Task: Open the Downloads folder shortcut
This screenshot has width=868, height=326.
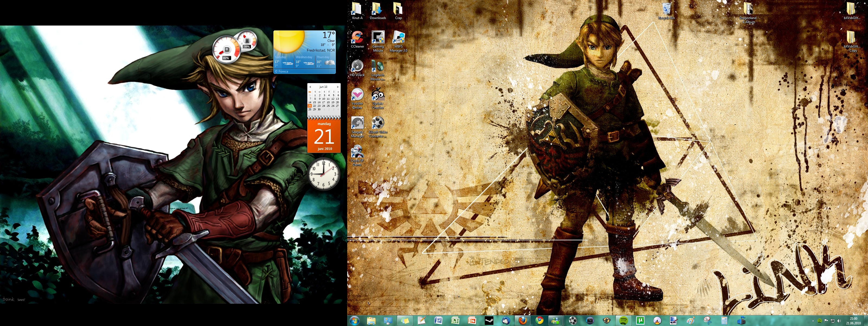Action: click(x=378, y=11)
